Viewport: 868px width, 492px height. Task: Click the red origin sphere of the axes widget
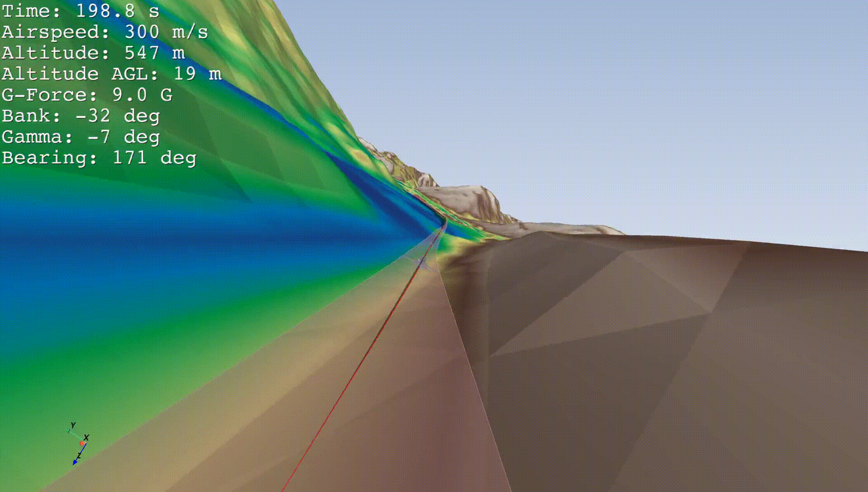(82, 443)
